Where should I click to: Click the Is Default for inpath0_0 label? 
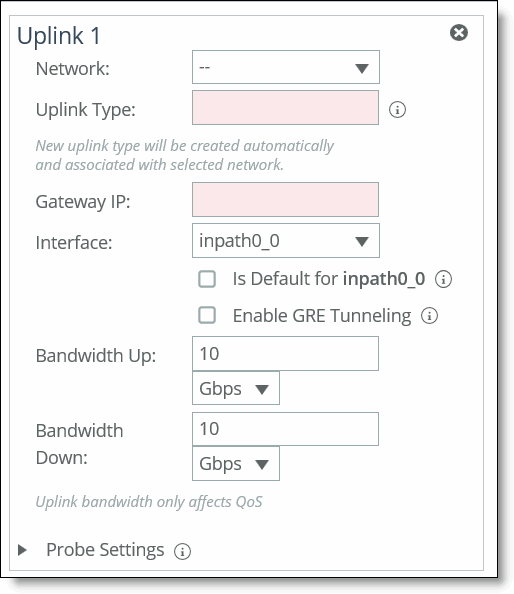pos(328,279)
